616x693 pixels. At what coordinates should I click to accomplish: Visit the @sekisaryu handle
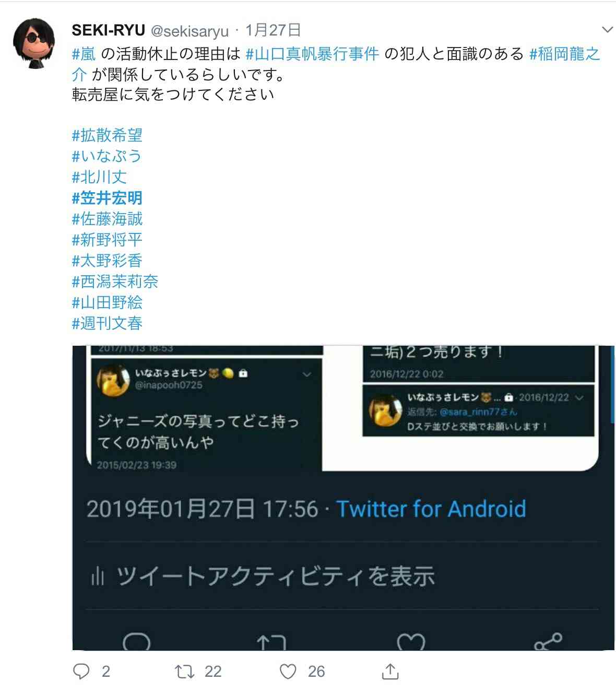click(x=190, y=31)
